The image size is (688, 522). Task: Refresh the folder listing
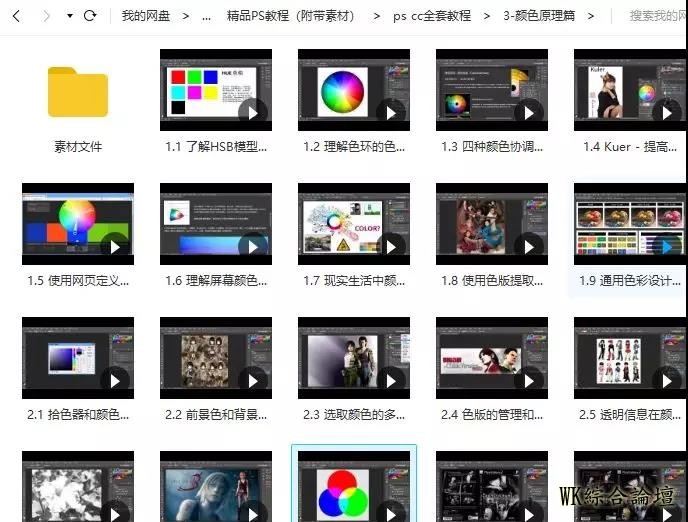pos(90,16)
